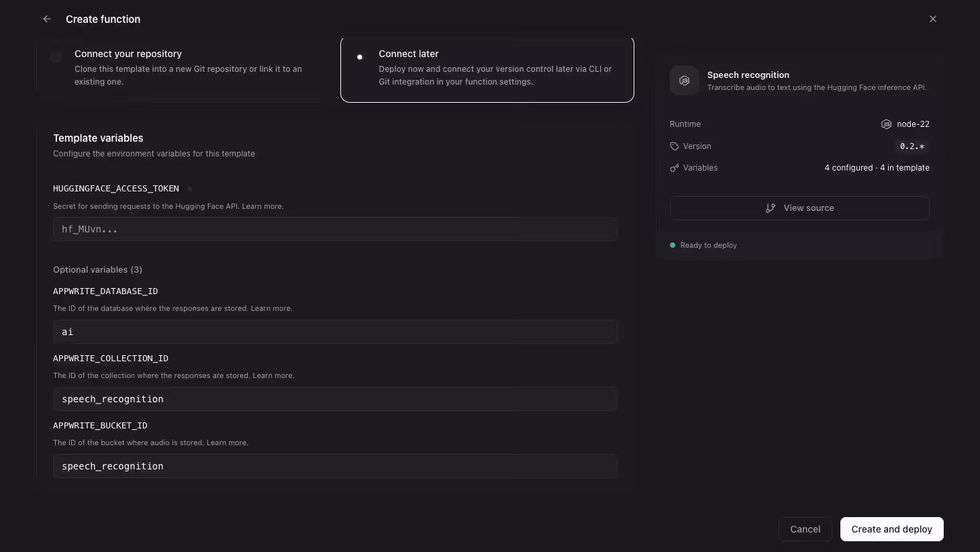Image resolution: width=980 pixels, height=552 pixels.
Task: Close the Create function dialog
Action: pos(932,19)
